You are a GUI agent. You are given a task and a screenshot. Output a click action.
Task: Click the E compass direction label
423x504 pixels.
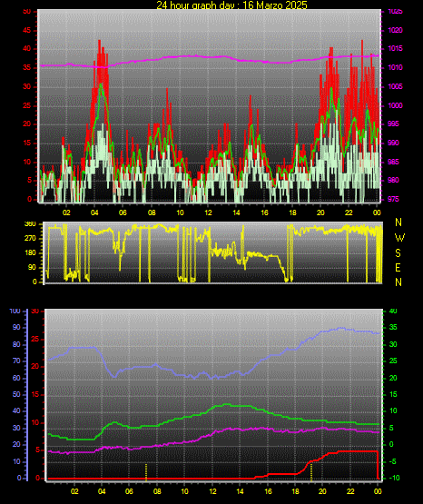[398, 267]
